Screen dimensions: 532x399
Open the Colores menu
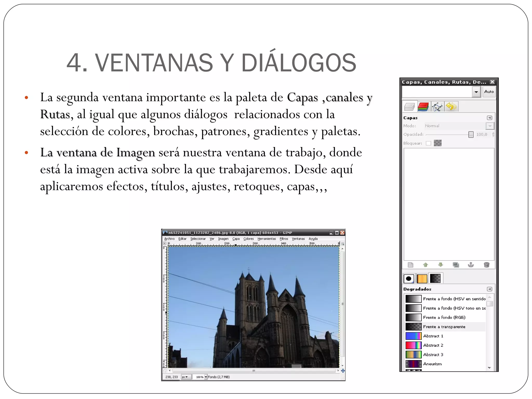tap(249, 239)
